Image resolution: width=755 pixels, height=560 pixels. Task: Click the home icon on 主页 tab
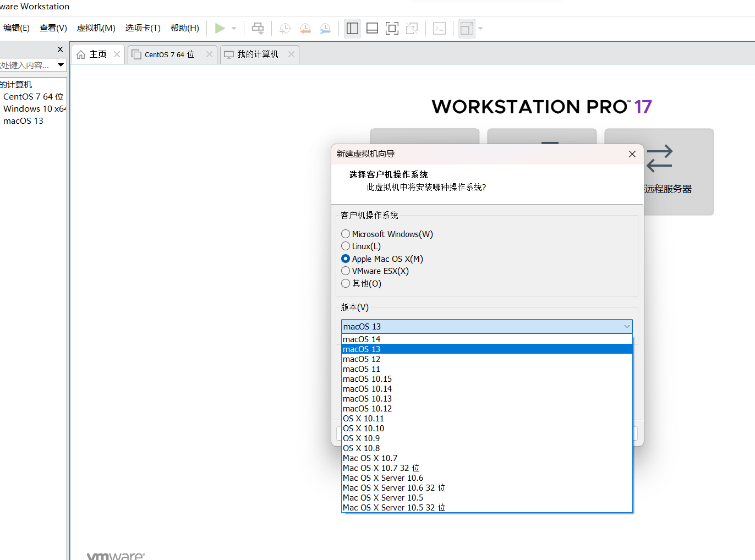pos(81,54)
